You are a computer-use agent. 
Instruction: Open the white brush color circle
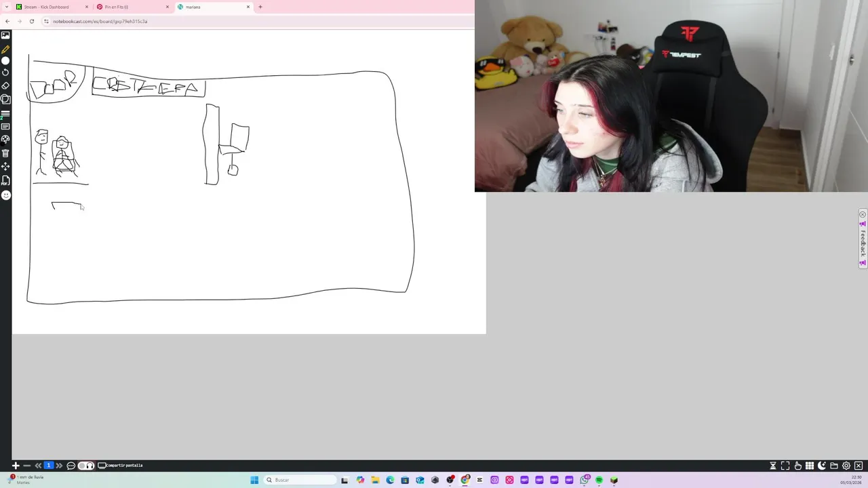pyautogui.click(x=5, y=61)
